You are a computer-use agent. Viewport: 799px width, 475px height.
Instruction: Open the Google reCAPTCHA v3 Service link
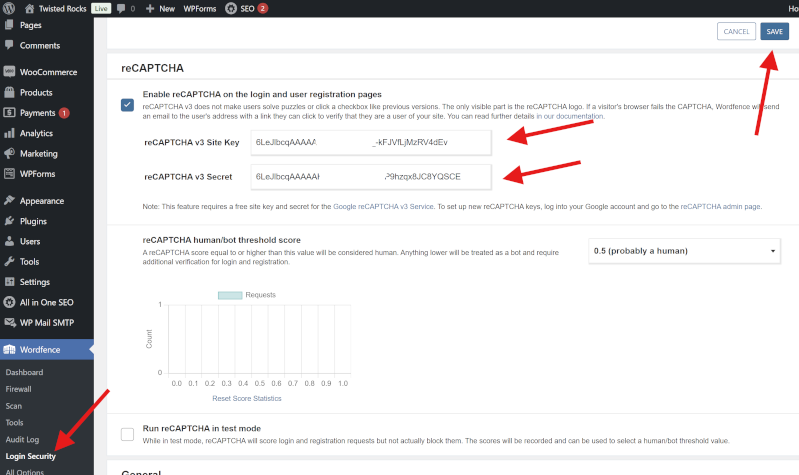[383, 206]
